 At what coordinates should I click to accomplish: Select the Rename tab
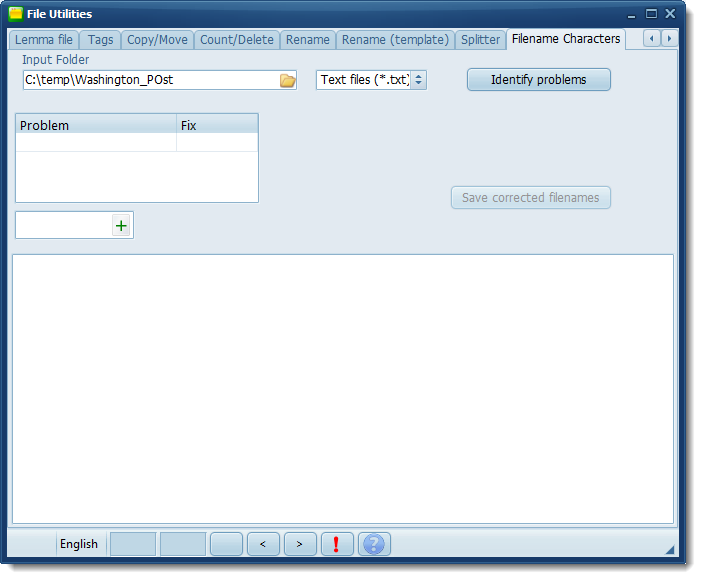308,40
